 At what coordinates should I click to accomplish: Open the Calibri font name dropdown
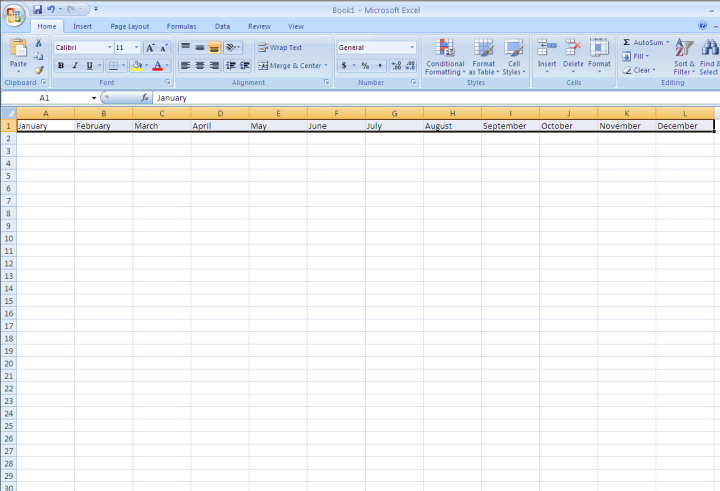(109, 47)
